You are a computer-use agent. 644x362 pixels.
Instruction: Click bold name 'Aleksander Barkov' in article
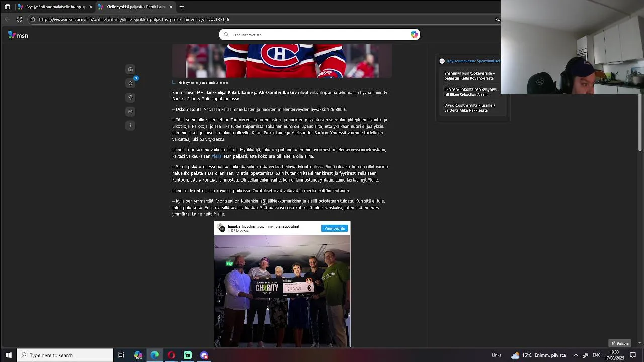click(x=278, y=93)
